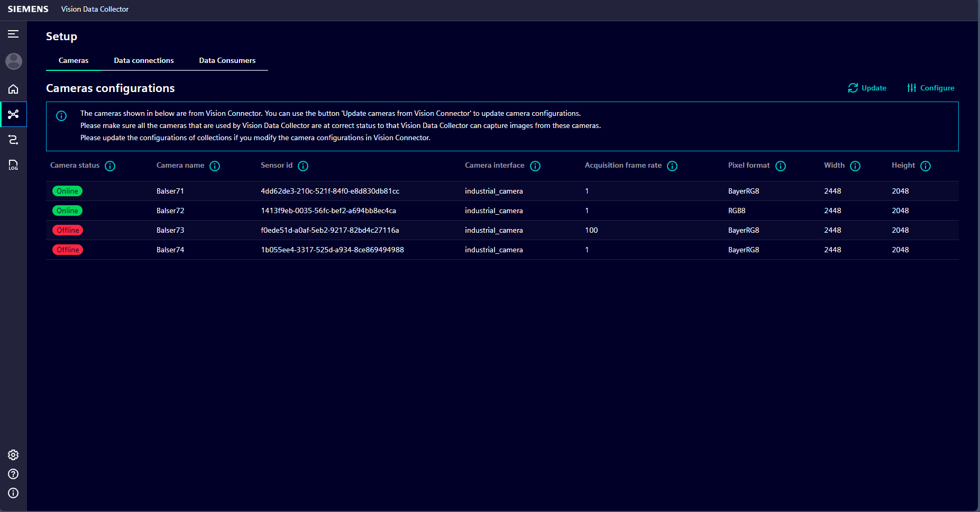Open the Log file sidebar icon
Screen dimensions: 980x512
click(x=13, y=165)
